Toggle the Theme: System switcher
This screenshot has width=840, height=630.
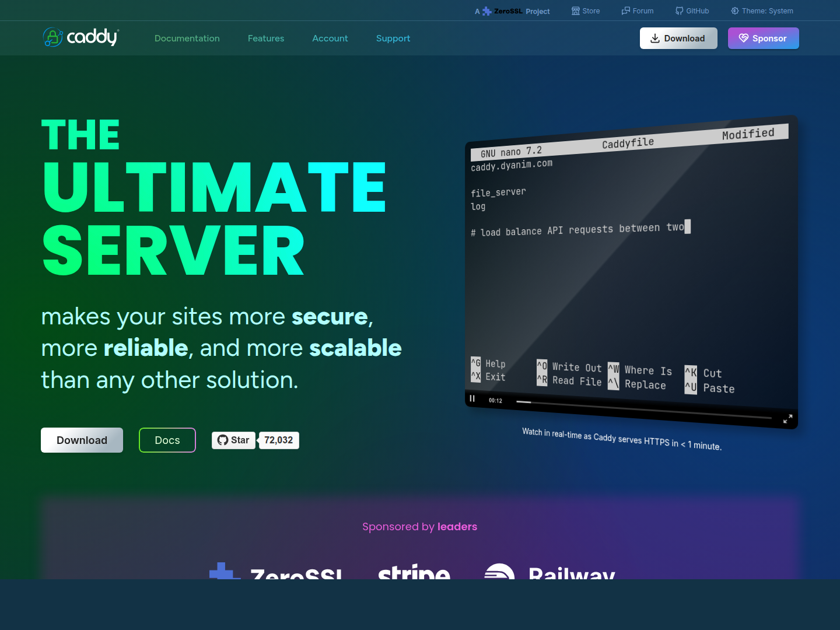pos(762,11)
